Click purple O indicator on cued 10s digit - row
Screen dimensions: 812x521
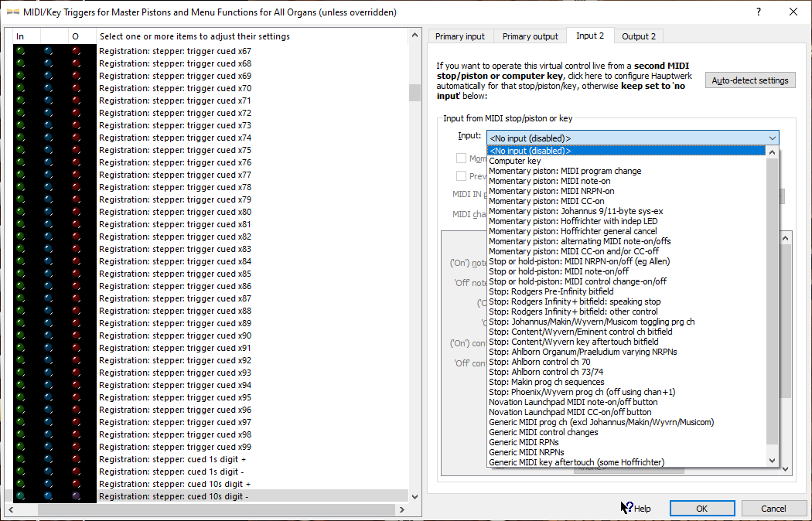(76, 496)
